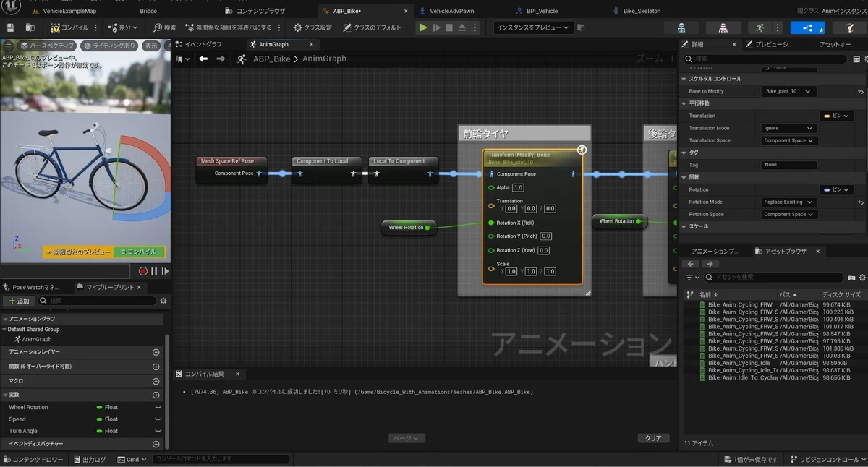The width and height of the screenshot is (868, 467).
Task: Click the green コンパイル button in preview viewport
Action: (x=141, y=252)
